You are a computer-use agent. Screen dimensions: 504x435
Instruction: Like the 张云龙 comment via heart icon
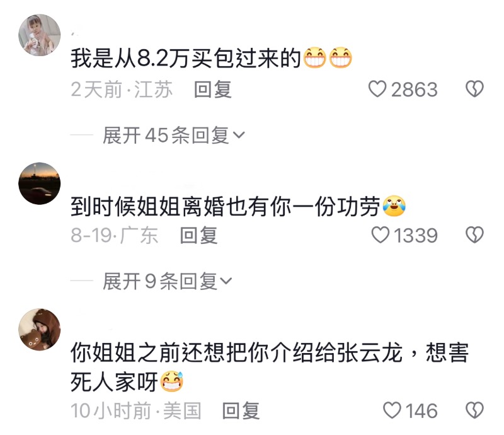[x=392, y=410]
